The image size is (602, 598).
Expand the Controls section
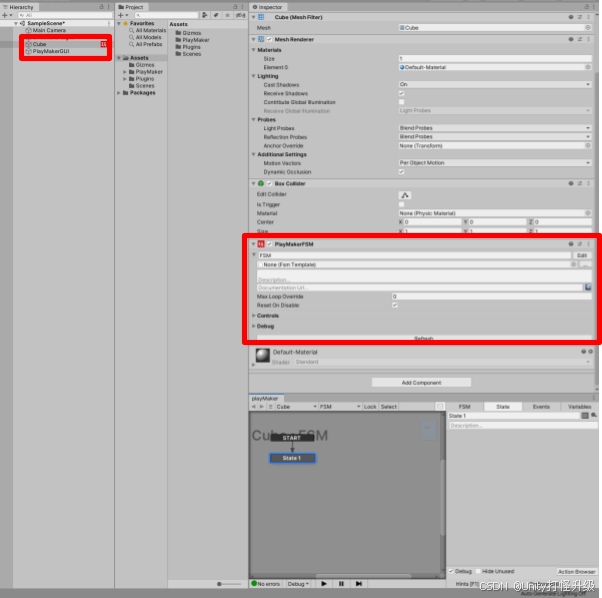click(254, 316)
